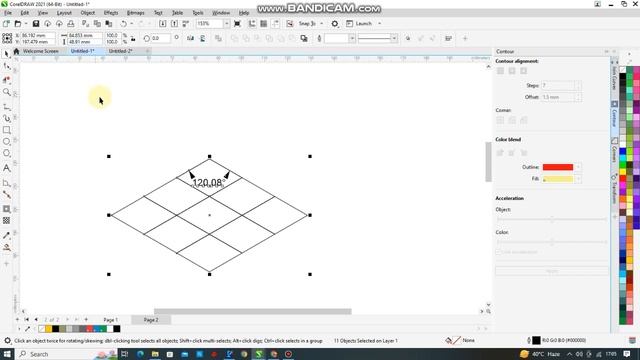Select the Interactive Fill tool

click(7, 247)
